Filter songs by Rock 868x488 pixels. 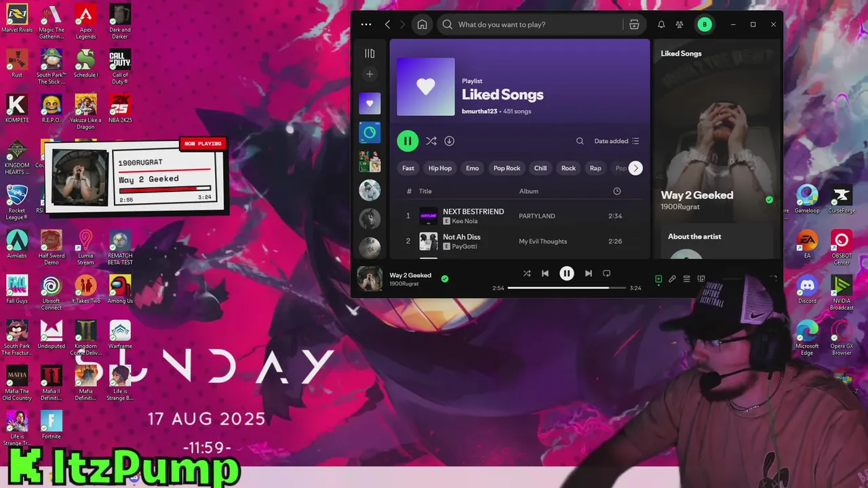[568, 168]
